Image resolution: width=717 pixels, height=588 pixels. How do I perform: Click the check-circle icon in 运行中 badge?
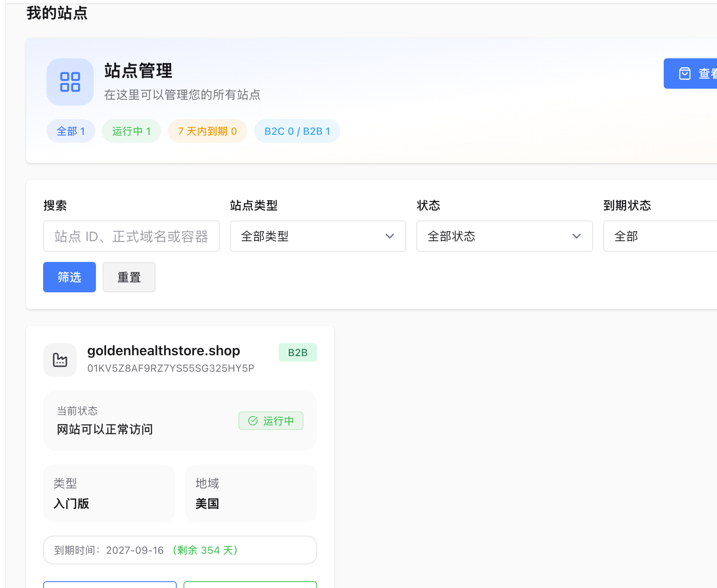click(x=253, y=421)
